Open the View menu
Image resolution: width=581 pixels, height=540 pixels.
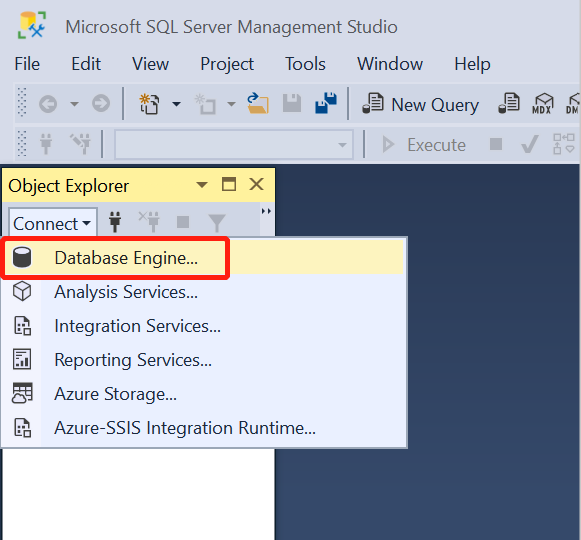click(x=150, y=64)
